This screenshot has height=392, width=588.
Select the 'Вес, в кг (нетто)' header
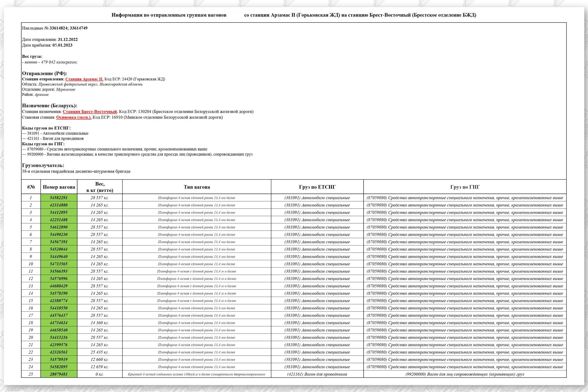point(100,187)
